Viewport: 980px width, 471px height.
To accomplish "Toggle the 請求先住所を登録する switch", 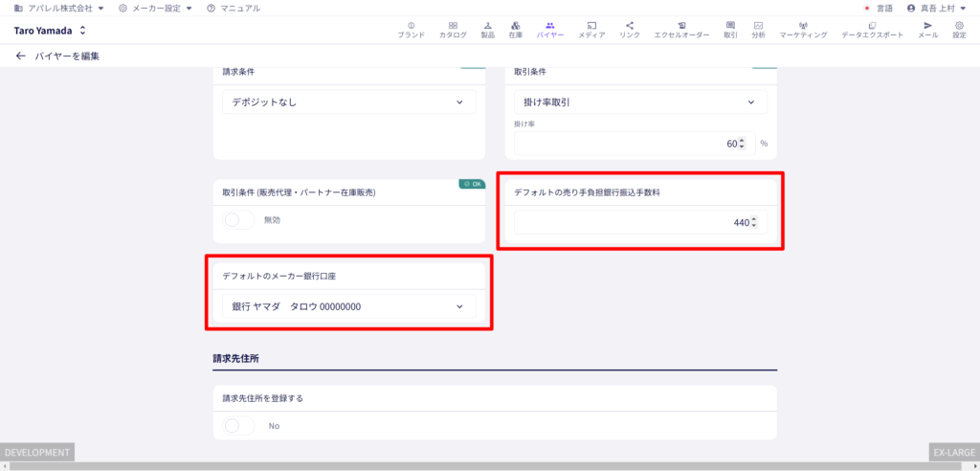I will (x=238, y=425).
